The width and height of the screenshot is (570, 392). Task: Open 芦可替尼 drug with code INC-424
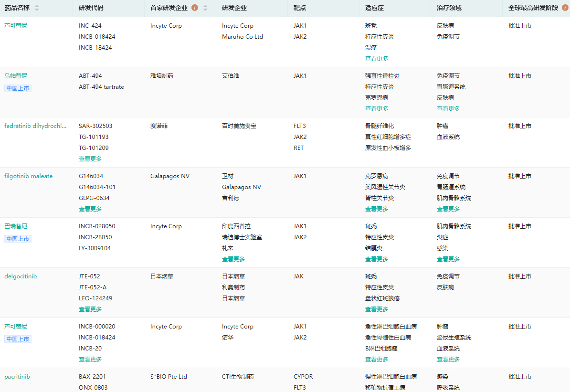point(16,25)
